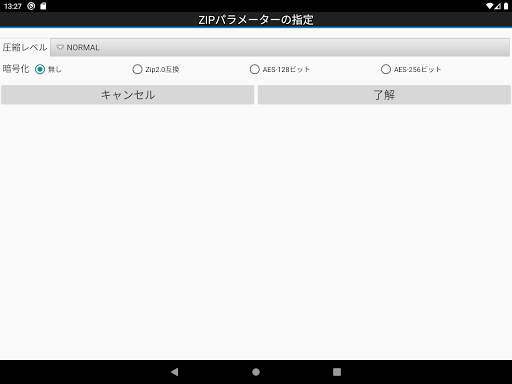The image size is (512, 384).
Task: Tap the キャンセル button
Action: click(x=128, y=95)
